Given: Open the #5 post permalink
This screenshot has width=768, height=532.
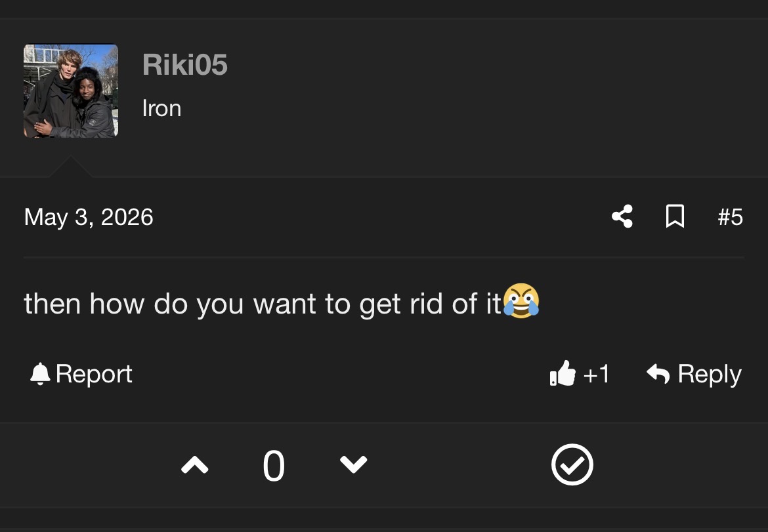Looking at the screenshot, I should 730,217.
